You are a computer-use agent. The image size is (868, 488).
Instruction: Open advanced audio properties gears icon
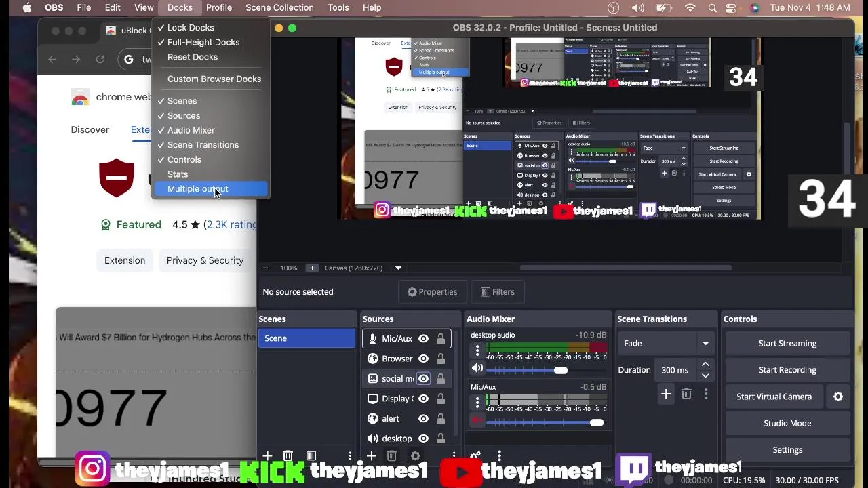[x=475, y=456]
